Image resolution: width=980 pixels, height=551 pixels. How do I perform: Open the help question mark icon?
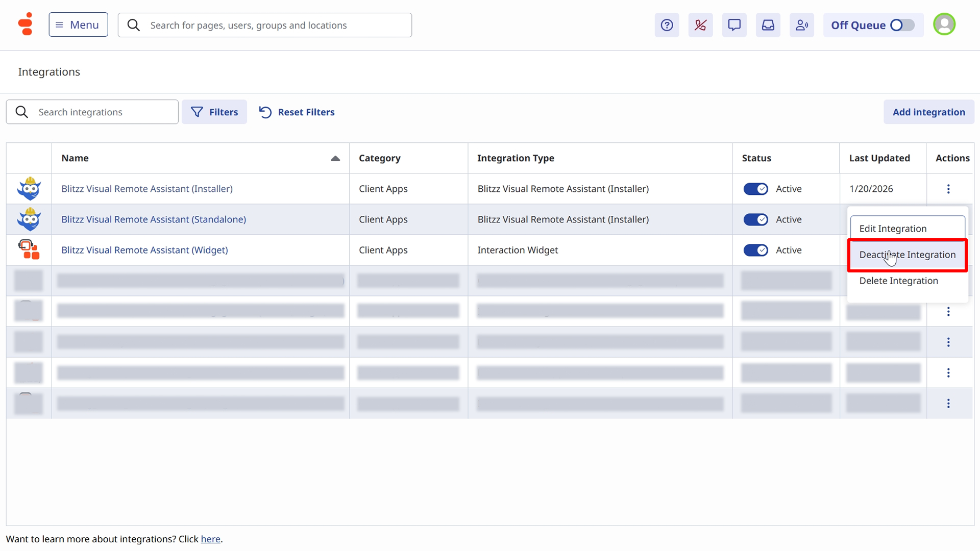667,25
